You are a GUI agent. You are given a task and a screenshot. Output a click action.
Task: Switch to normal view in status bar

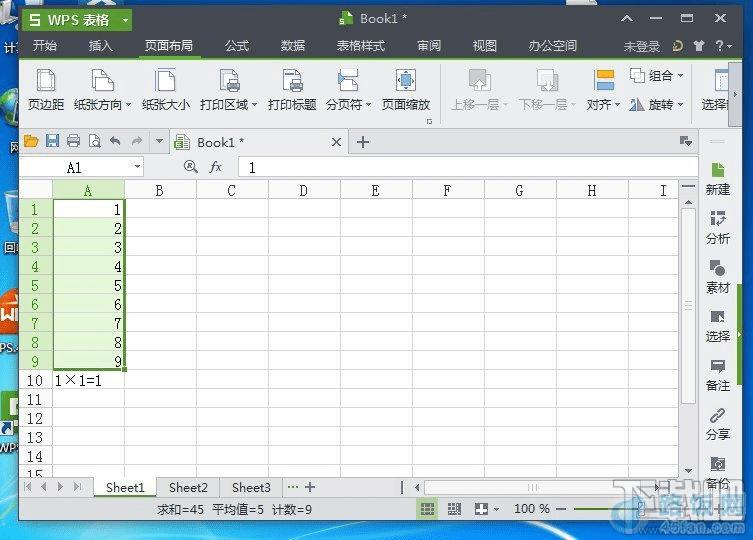tap(427, 509)
